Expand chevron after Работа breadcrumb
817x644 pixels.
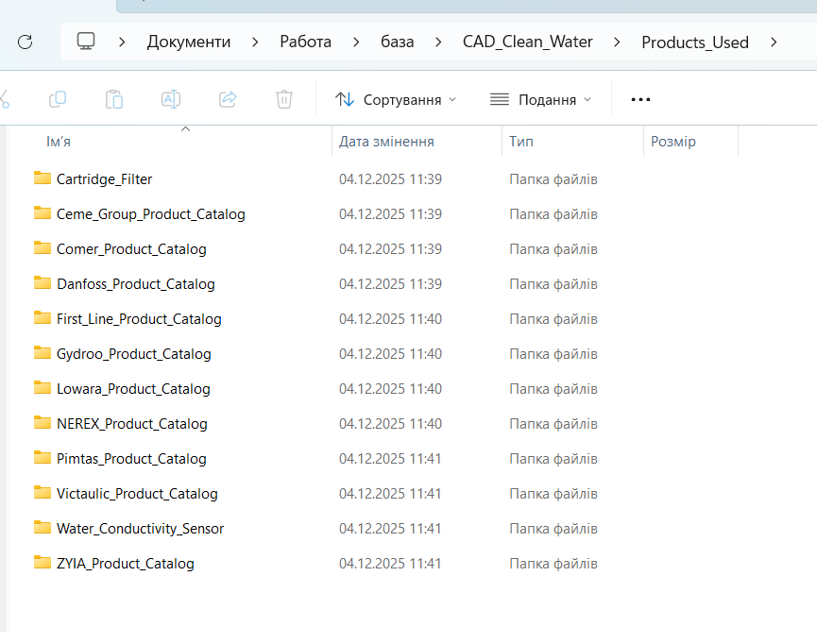click(356, 42)
